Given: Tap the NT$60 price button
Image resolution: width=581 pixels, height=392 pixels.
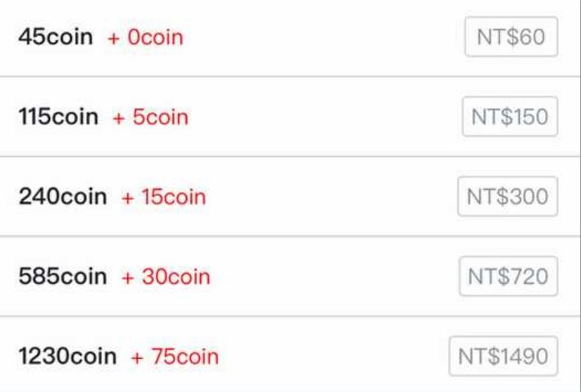Looking at the screenshot, I should click(511, 37).
